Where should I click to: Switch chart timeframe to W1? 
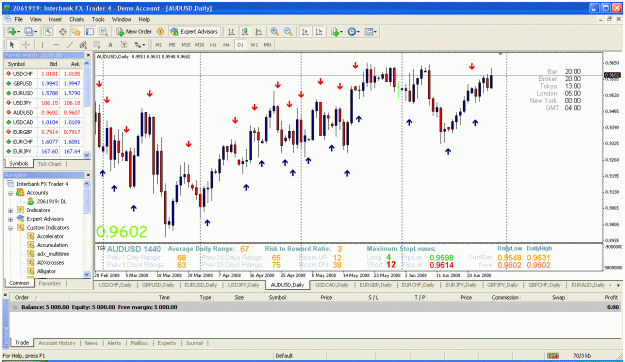254,45
